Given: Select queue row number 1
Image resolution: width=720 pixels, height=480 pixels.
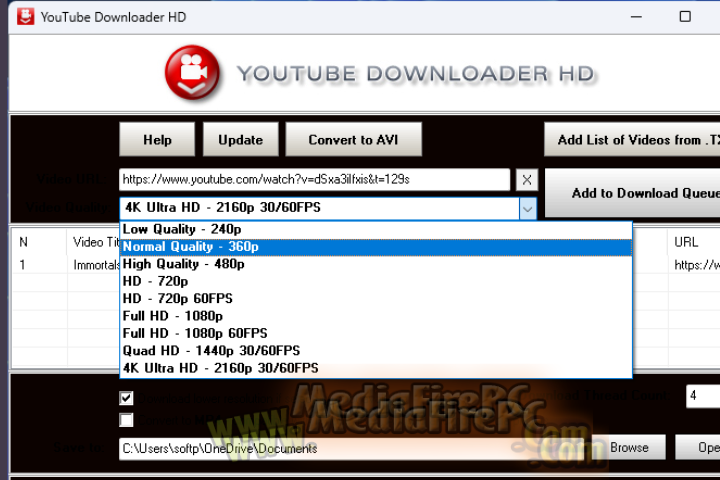Looking at the screenshot, I should coord(22,265).
